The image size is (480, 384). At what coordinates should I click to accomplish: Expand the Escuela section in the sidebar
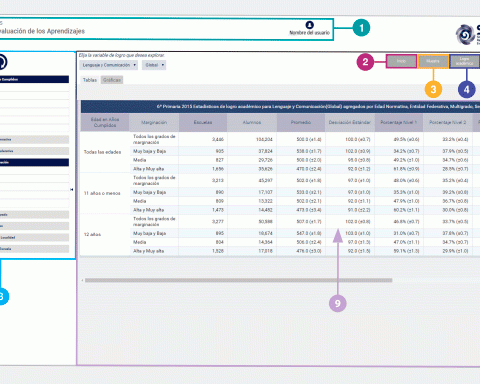point(34,249)
